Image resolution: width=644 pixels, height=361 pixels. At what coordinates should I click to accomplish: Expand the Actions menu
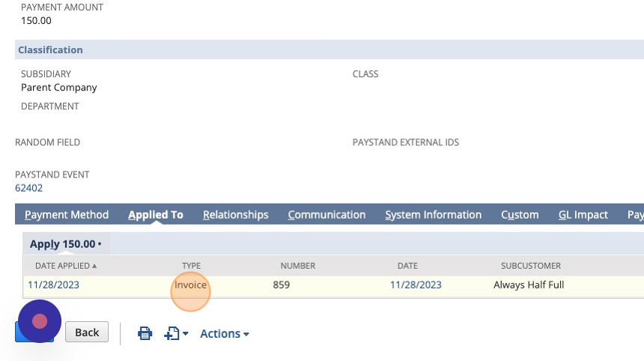pos(224,333)
